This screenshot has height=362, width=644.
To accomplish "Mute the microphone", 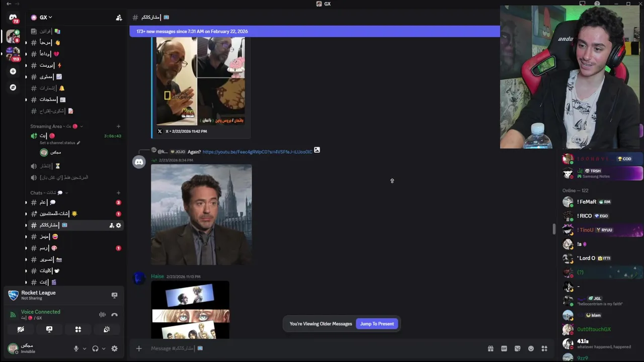I will click(76, 348).
